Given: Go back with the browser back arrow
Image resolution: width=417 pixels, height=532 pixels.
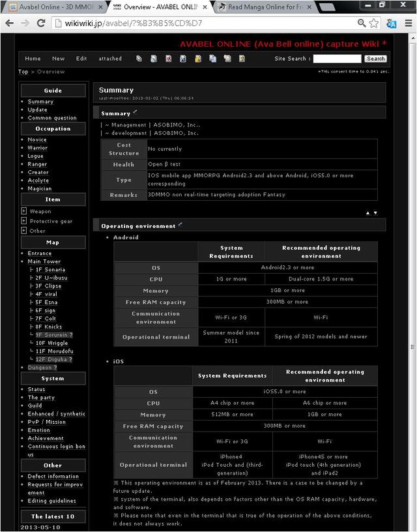Looking at the screenshot, I should point(10,23).
